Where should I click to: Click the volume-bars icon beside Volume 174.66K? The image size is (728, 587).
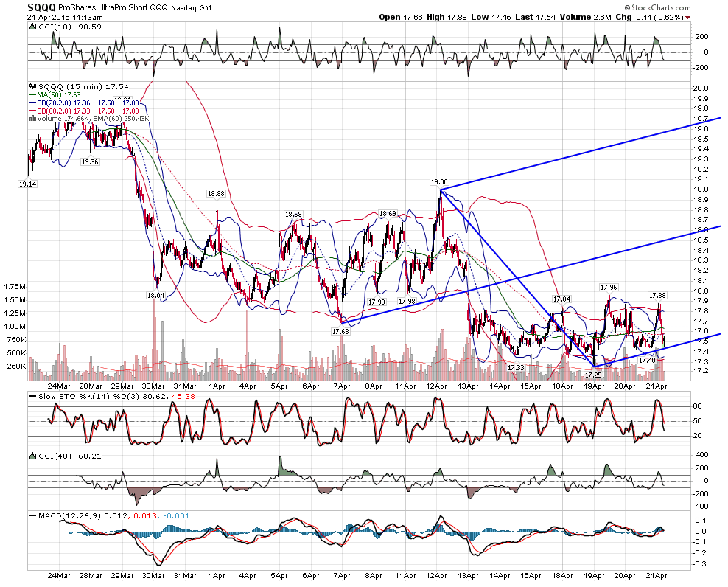tap(32, 119)
